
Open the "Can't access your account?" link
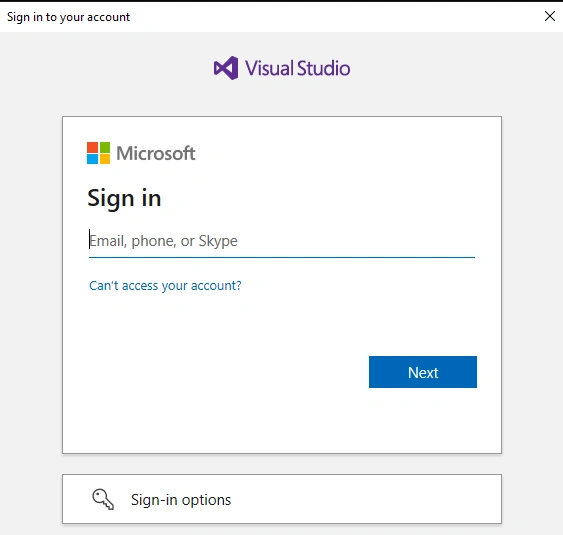tap(165, 285)
